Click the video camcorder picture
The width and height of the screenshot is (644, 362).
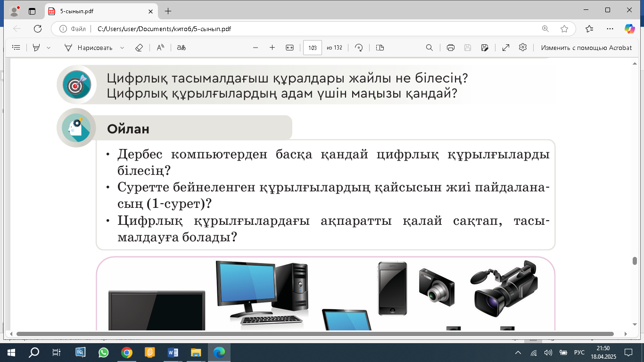pyautogui.click(x=504, y=288)
